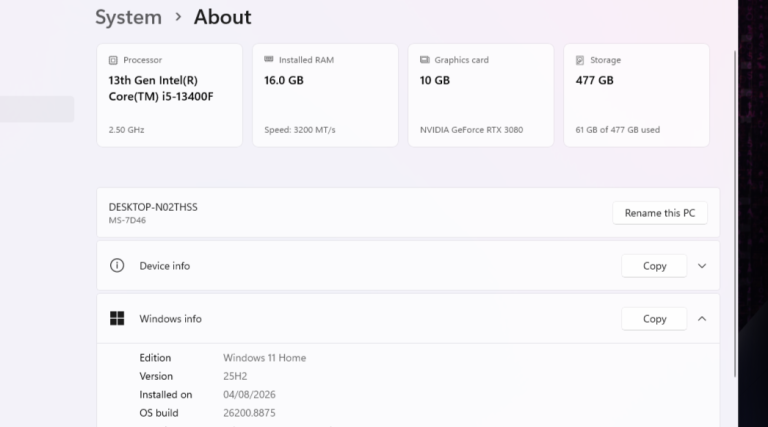The width and height of the screenshot is (768, 427).
Task: Click the Windows 11 Home value
Action: coord(264,358)
